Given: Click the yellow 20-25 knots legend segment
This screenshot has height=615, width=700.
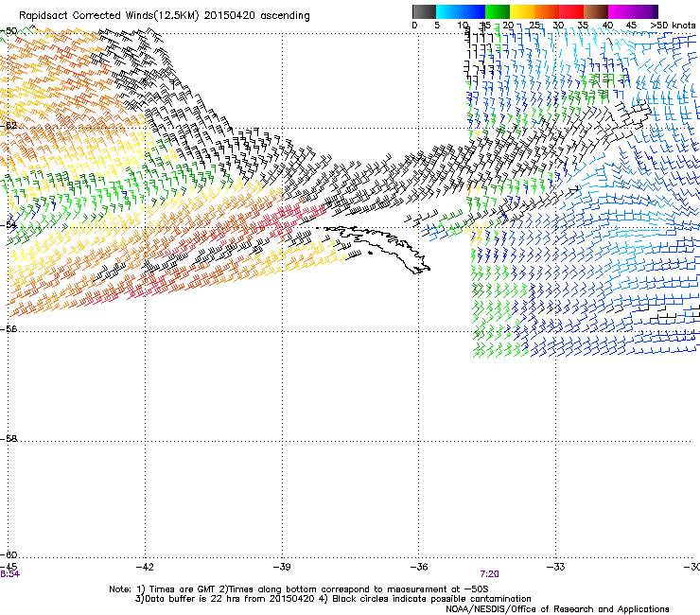Looking at the screenshot, I should 522,11.
